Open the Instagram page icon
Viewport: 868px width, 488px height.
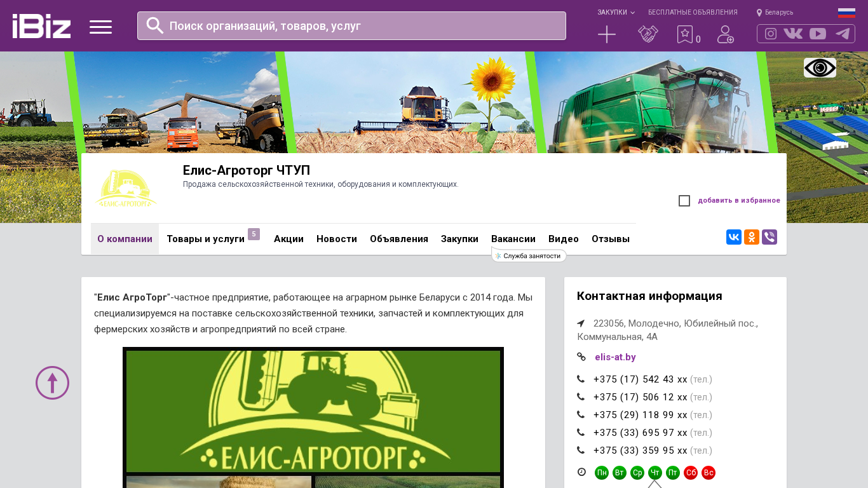pos(771,34)
